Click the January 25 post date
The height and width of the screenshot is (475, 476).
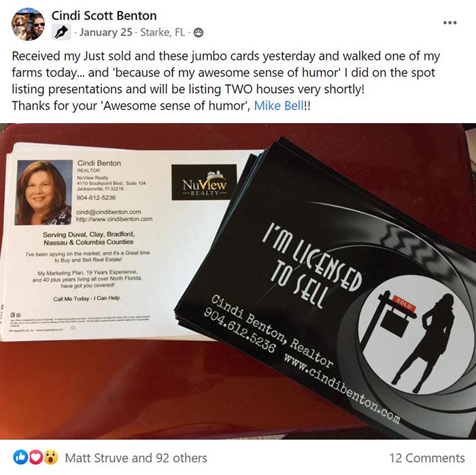106,32
